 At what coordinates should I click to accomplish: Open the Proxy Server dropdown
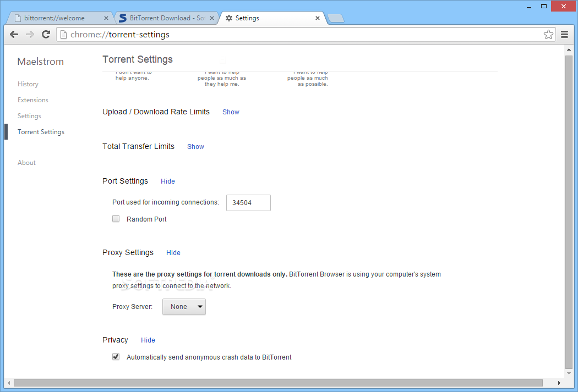coord(184,307)
